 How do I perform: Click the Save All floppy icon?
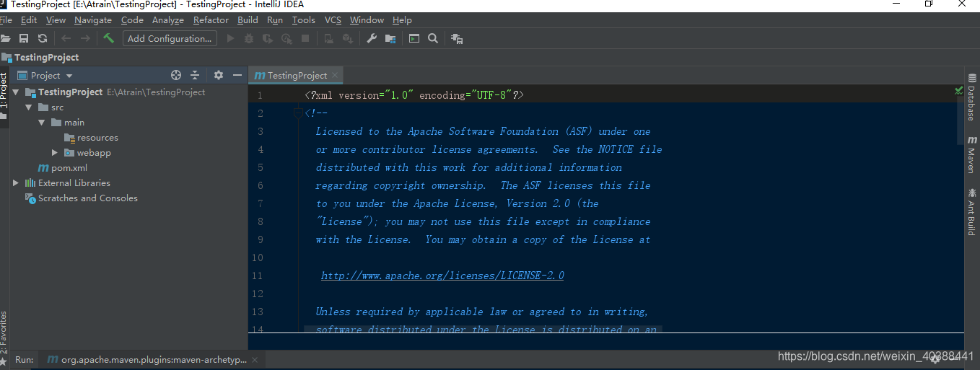coord(24,38)
